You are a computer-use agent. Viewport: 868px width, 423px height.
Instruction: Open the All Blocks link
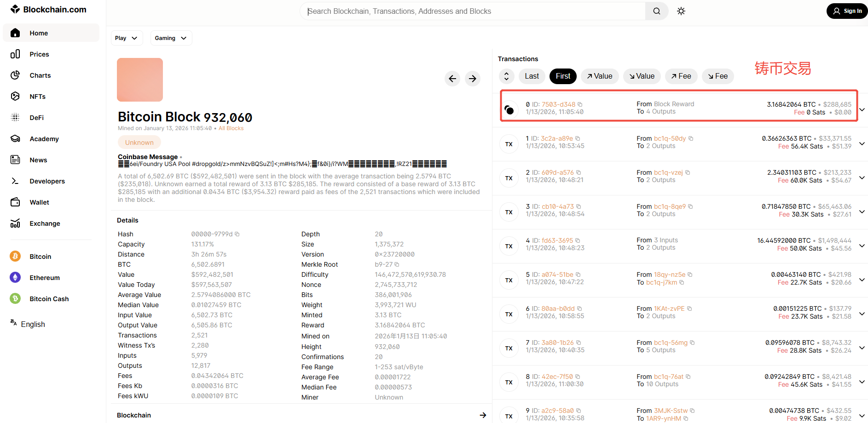pyautogui.click(x=231, y=128)
